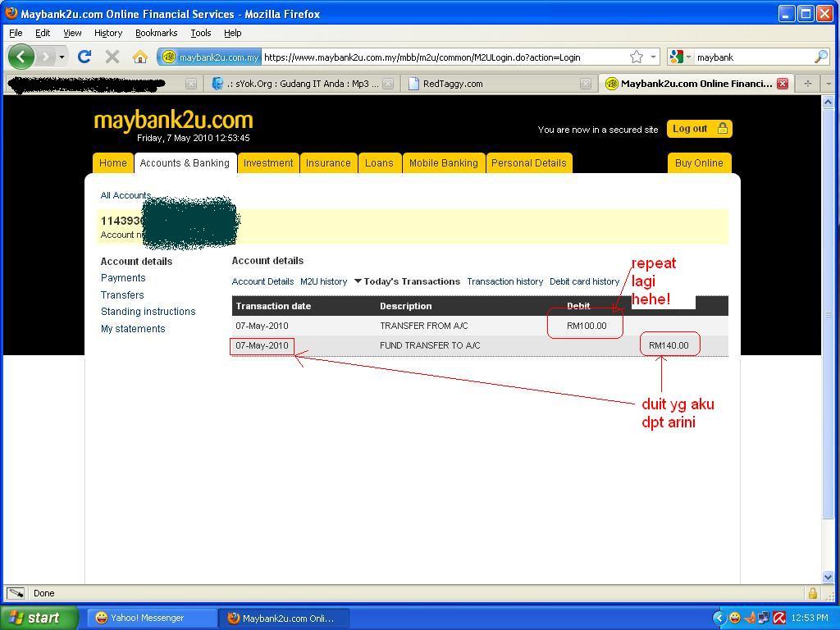
Task: Expand hidden system tray icons arrow
Action: [x=719, y=619]
